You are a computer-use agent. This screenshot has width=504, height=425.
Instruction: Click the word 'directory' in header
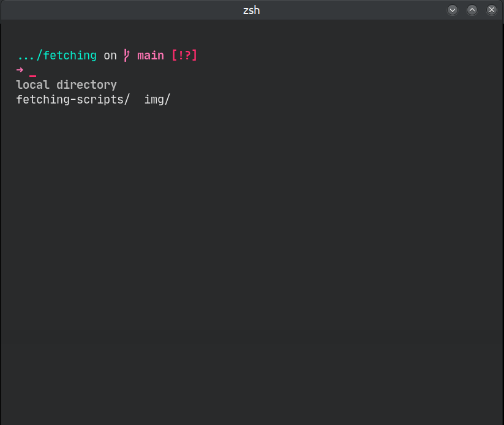pyautogui.click(x=86, y=85)
